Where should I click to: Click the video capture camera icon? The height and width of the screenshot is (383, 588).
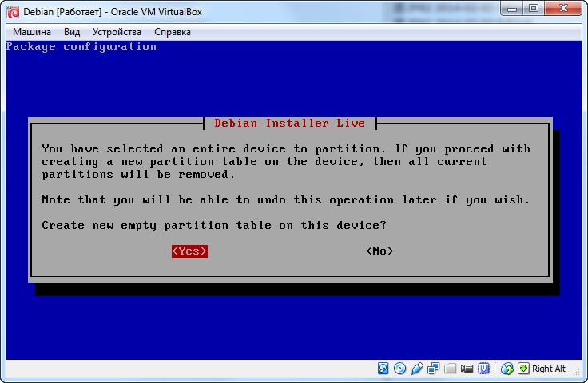467,369
